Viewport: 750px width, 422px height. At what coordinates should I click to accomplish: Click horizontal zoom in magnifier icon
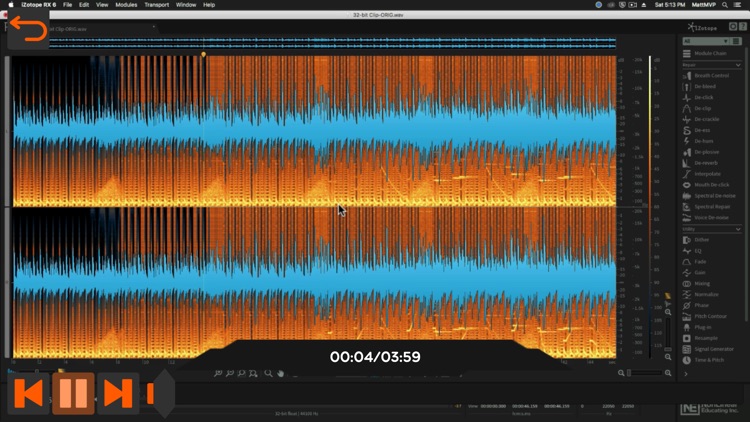668,373
